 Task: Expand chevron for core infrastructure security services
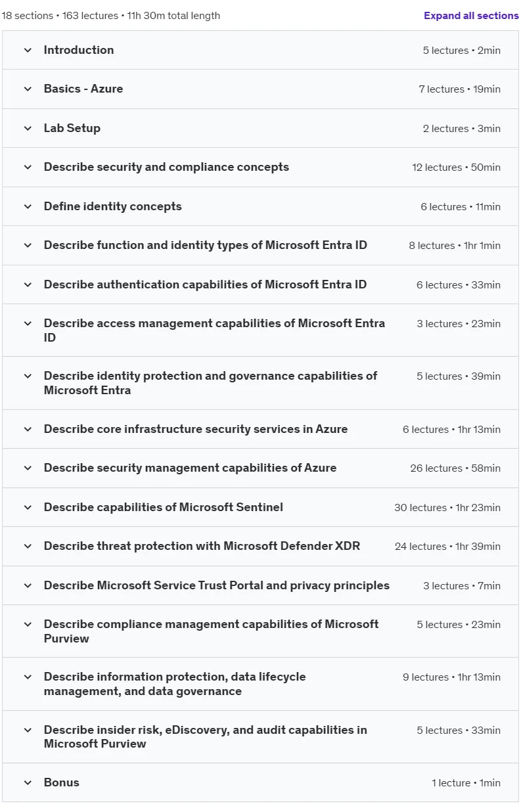pyautogui.click(x=28, y=429)
